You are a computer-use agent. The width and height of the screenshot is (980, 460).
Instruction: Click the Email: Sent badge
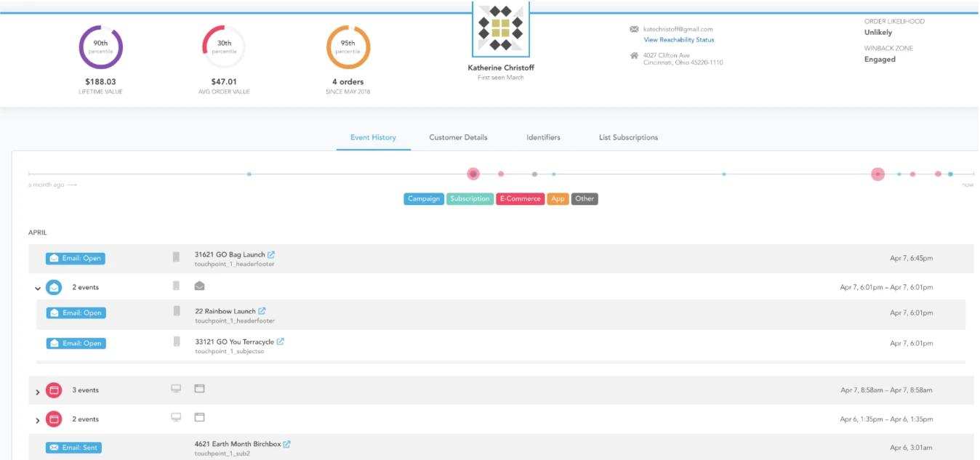73,448
